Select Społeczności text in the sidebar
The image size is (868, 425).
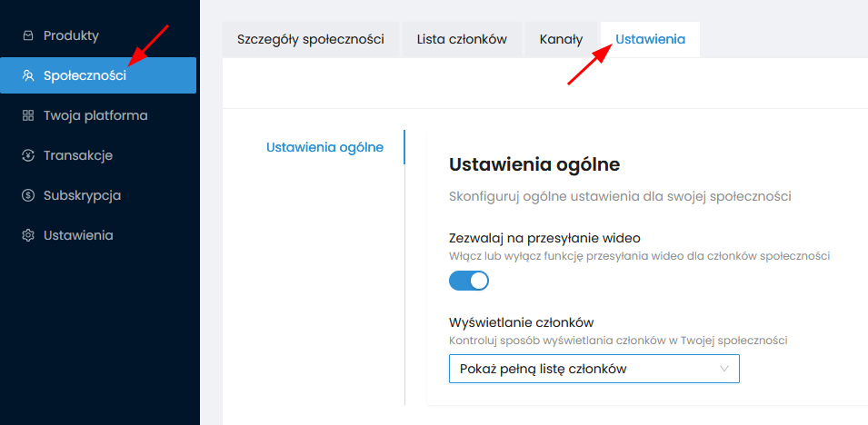pos(85,75)
